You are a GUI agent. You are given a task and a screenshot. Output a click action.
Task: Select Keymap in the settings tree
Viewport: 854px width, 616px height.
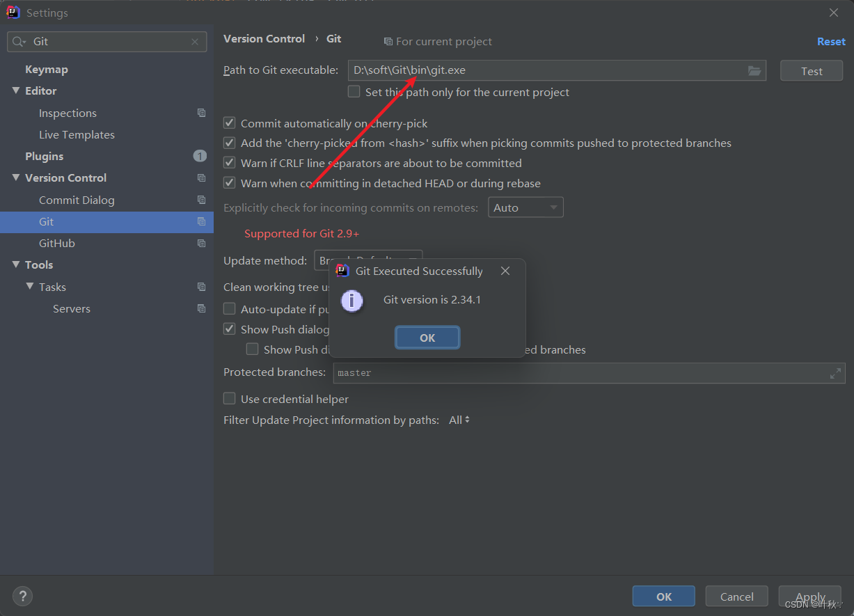coord(47,70)
